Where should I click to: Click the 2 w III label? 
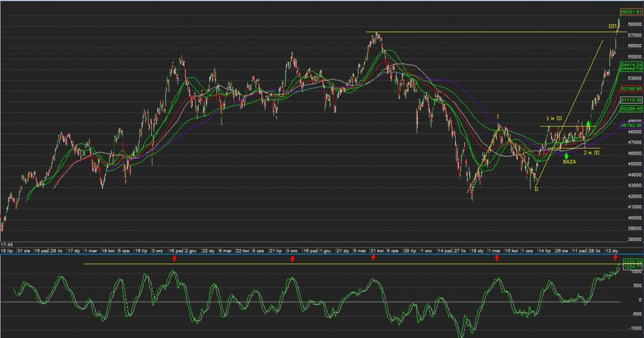click(x=591, y=153)
